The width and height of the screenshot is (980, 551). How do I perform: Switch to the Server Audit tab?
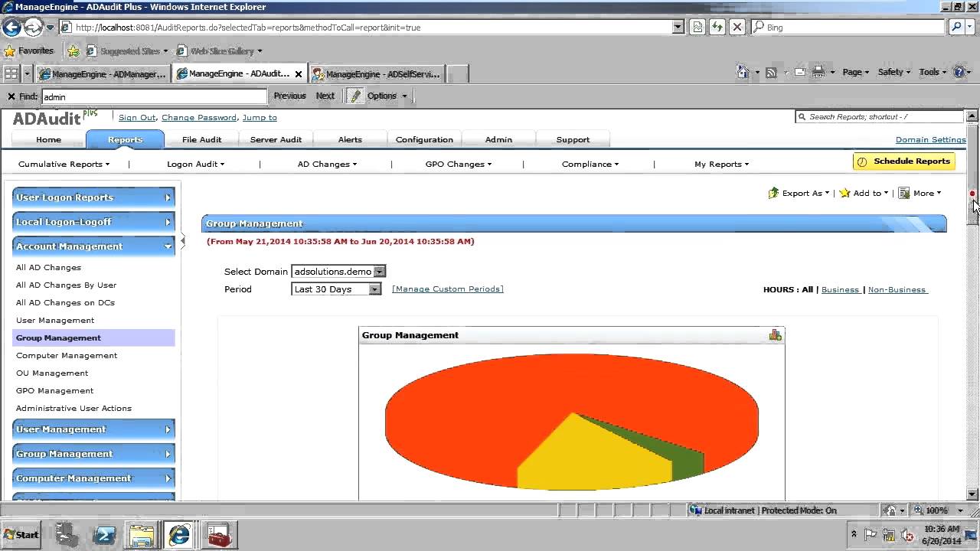(x=276, y=139)
